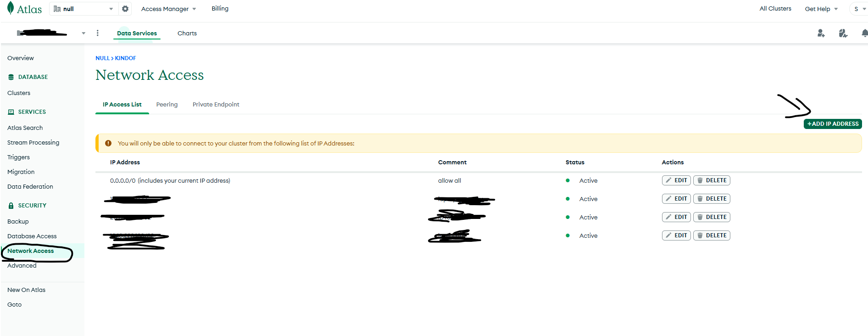Open Triggers in the sidebar
The height and width of the screenshot is (336, 868).
pyautogui.click(x=18, y=157)
